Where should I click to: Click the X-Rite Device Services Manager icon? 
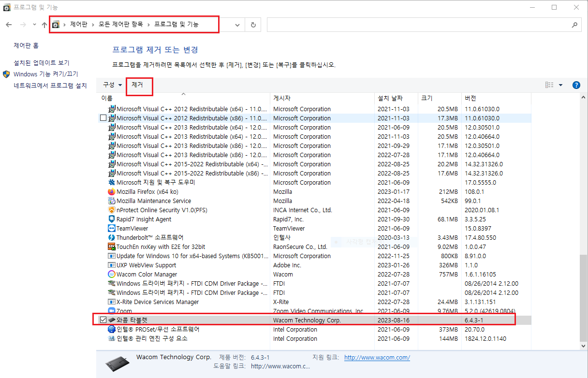[x=112, y=302]
